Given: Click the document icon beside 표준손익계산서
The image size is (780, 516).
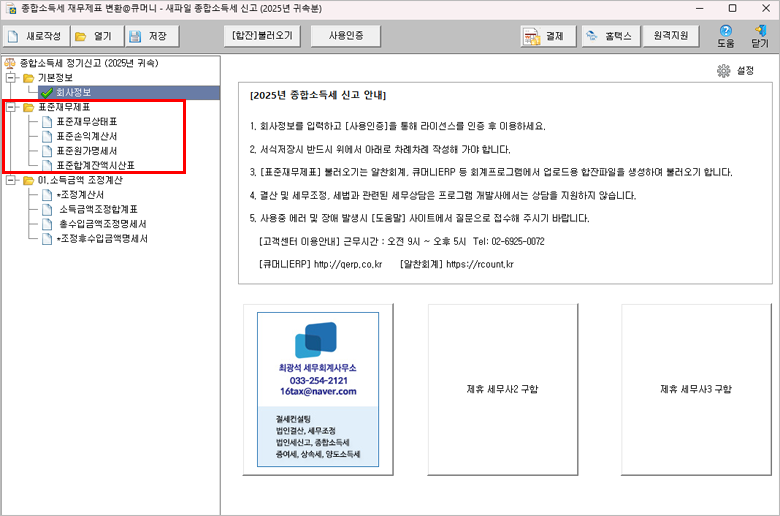Looking at the screenshot, I should (x=47, y=136).
